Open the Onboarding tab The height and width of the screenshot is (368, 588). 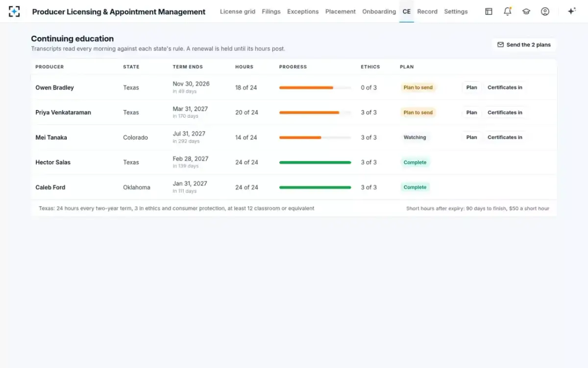(379, 11)
